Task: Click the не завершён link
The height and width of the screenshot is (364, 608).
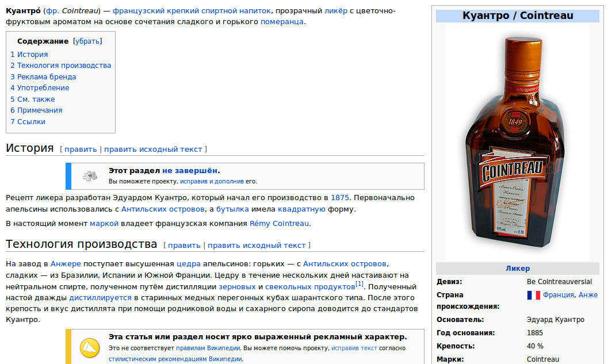Action: (x=190, y=171)
